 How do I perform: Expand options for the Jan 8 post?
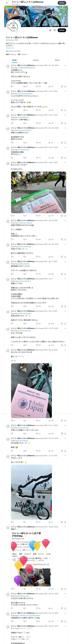pos(65,279)
